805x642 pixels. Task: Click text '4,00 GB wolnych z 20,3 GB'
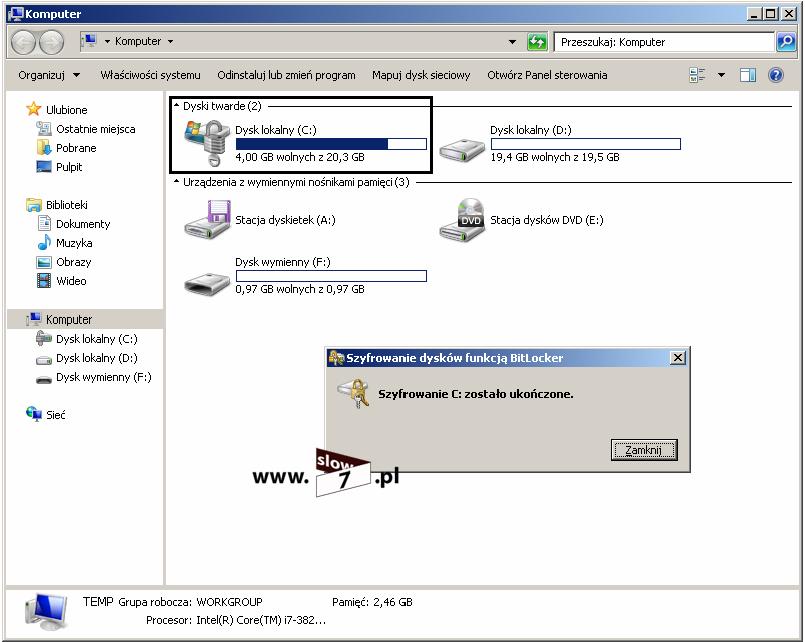tap(300, 157)
